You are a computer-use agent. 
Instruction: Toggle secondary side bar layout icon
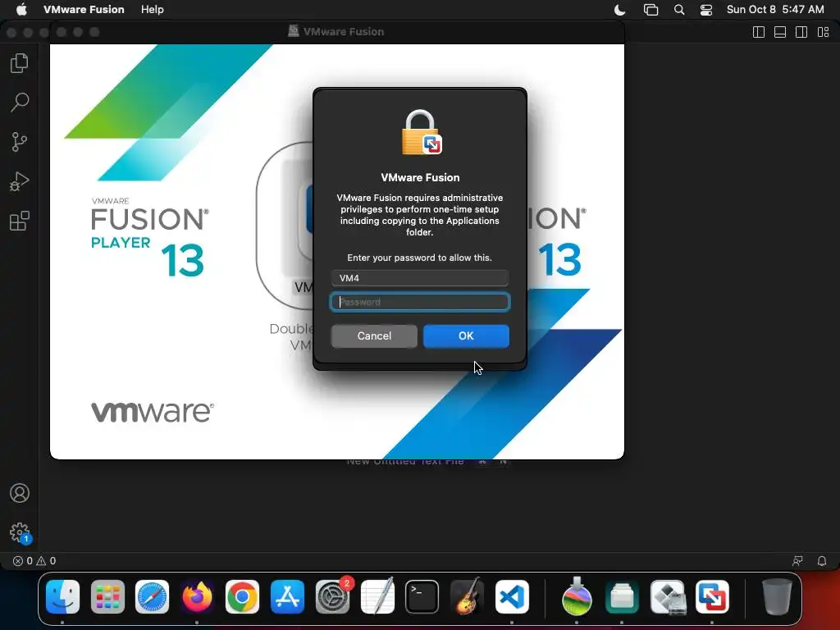click(x=801, y=32)
